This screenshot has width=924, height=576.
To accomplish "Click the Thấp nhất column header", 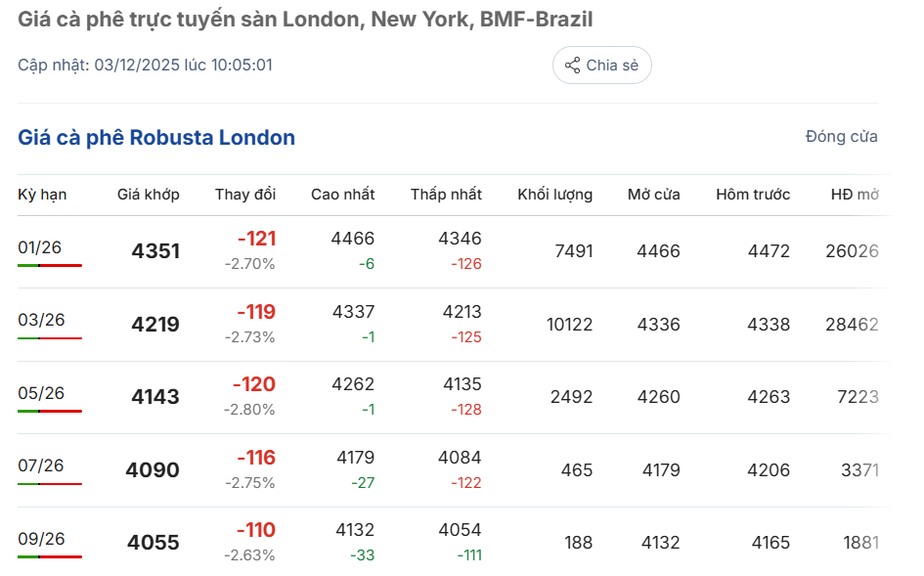I will pos(446,195).
